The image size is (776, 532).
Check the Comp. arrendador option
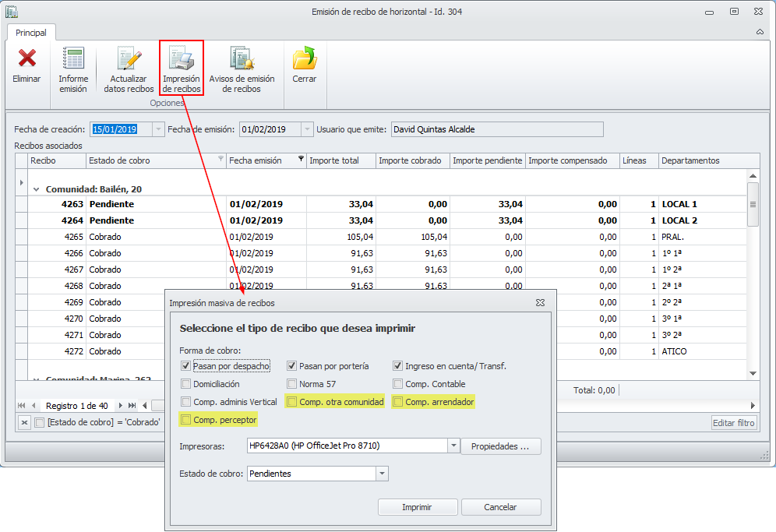pyautogui.click(x=398, y=402)
